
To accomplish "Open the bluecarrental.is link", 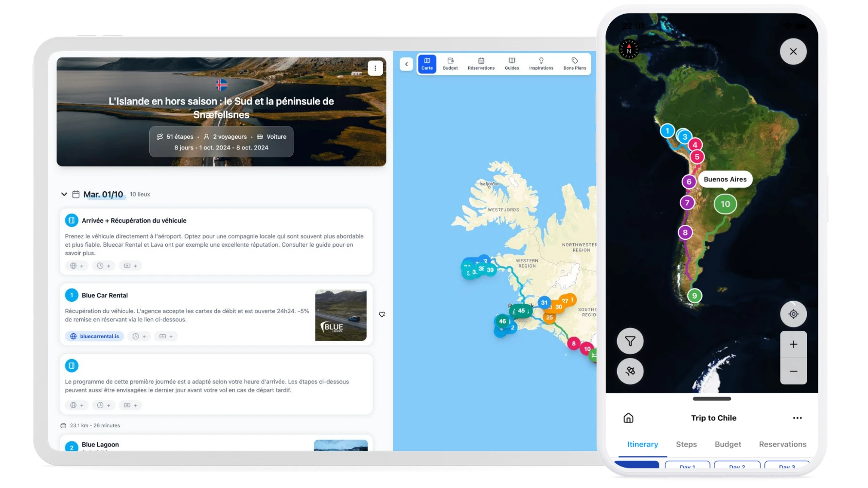I will click(x=95, y=336).
